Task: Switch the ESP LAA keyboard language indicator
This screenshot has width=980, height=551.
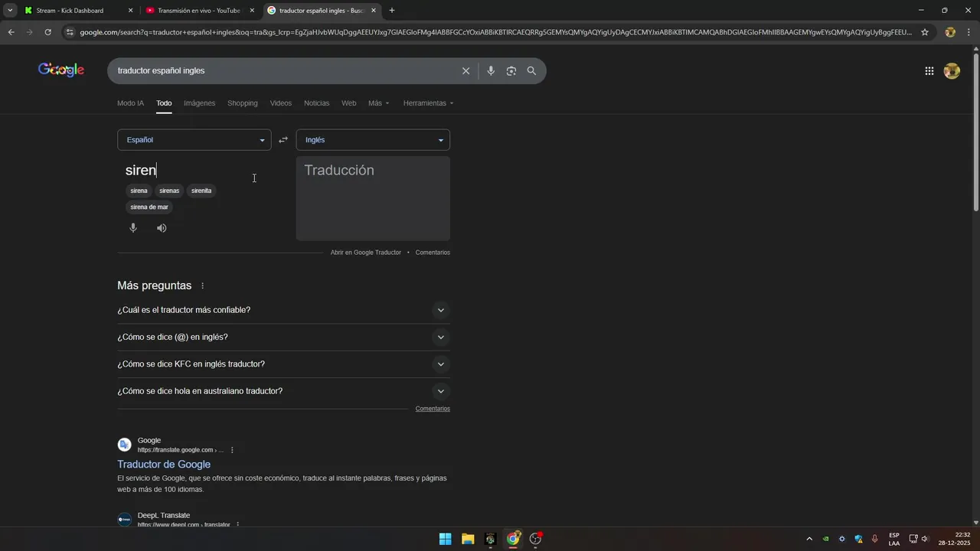Action: click(894, 539)
